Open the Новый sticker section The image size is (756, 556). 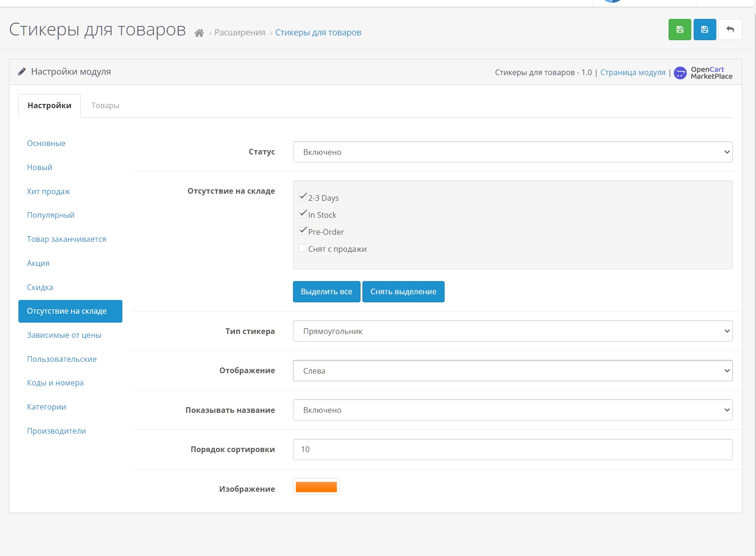40,167
